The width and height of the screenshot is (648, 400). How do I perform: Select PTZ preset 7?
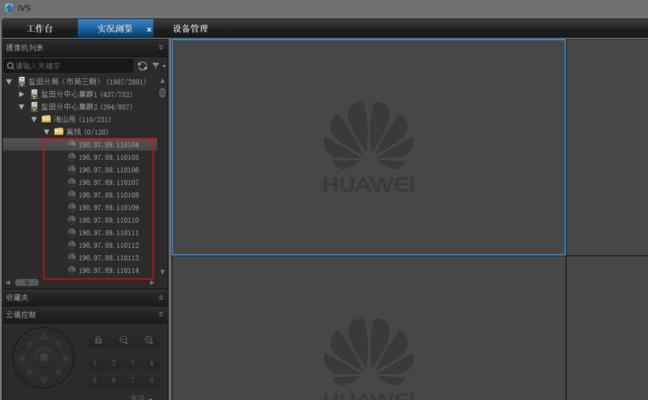pyautogui.click(x=133, y=380)
